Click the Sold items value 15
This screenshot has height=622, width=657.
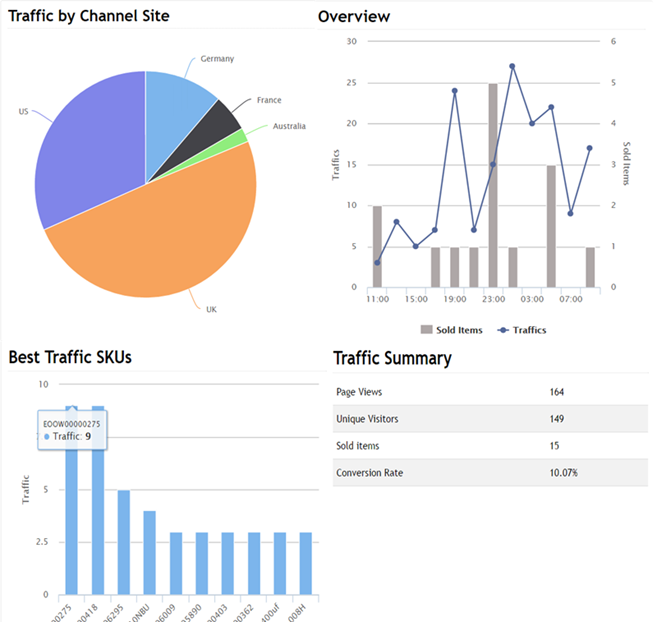point(554,446)
